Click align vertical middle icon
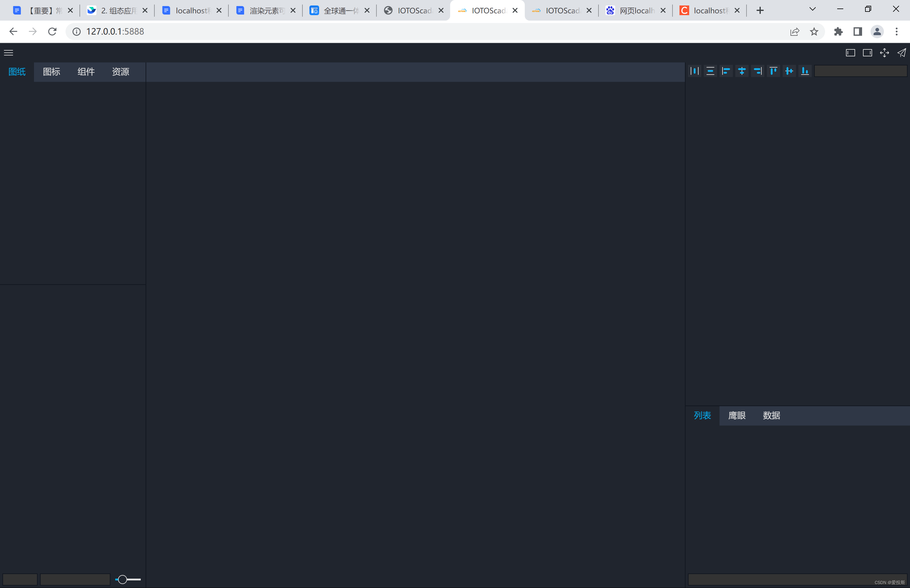 pyautogui.click(x=789, y=71)
